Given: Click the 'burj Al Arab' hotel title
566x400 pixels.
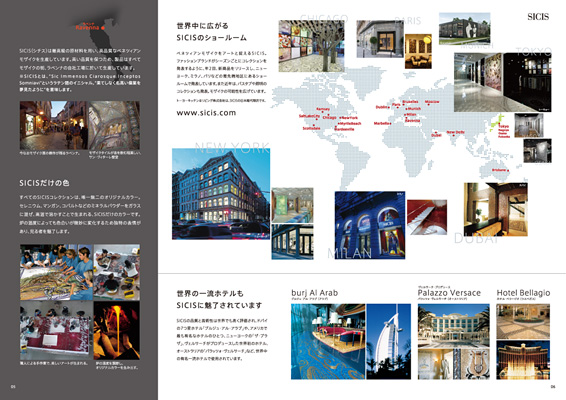Looking at the screenshot, I should pyautogui.click(x=314, y=293).
